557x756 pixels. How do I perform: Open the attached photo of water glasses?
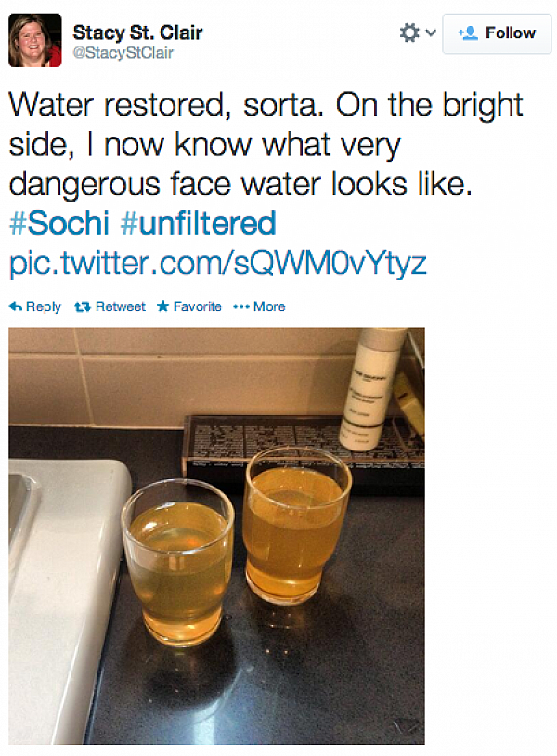pos(217,536)
